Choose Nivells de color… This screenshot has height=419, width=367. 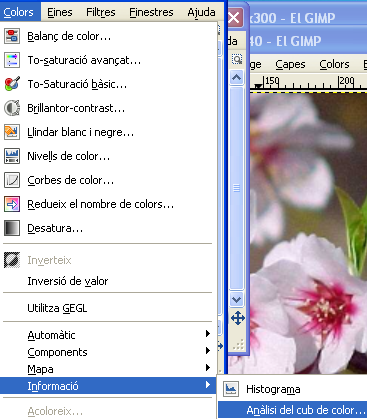coord(107,156)
